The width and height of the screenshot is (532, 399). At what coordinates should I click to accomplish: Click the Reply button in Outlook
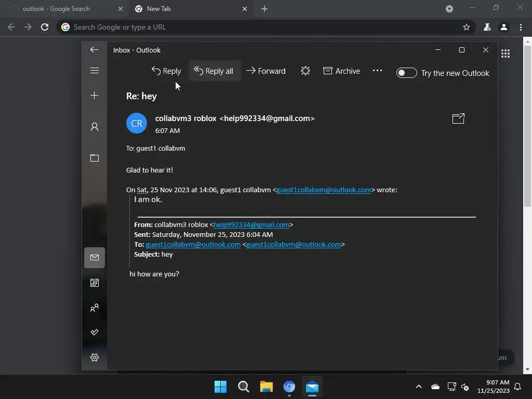tap(166, 71)
